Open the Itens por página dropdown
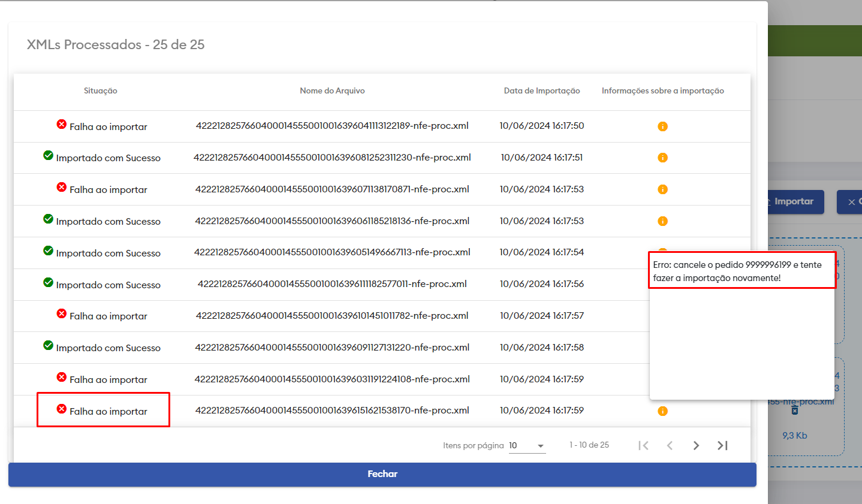Image resolution: width=862 pixels, height=504 pixels. tap(527, 445)
